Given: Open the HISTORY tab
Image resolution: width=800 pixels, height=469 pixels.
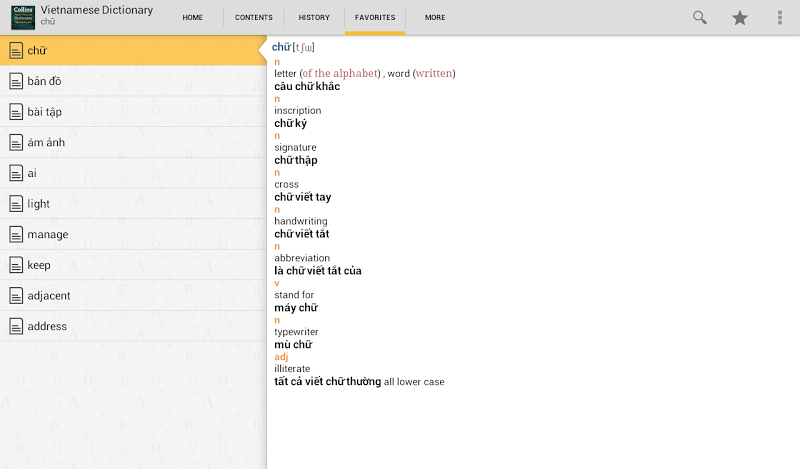Looking at the screenshot, I should 314,17.
